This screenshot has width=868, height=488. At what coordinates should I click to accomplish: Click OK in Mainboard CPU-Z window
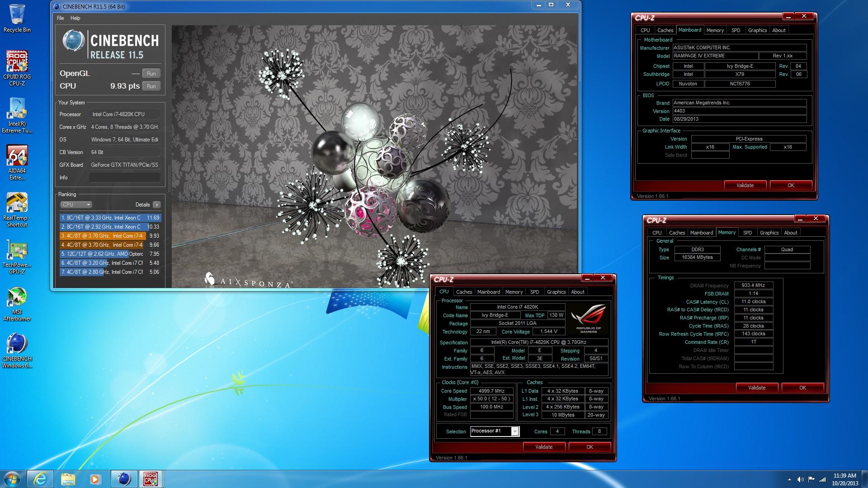pyautogui.click(x=791, y=185)
